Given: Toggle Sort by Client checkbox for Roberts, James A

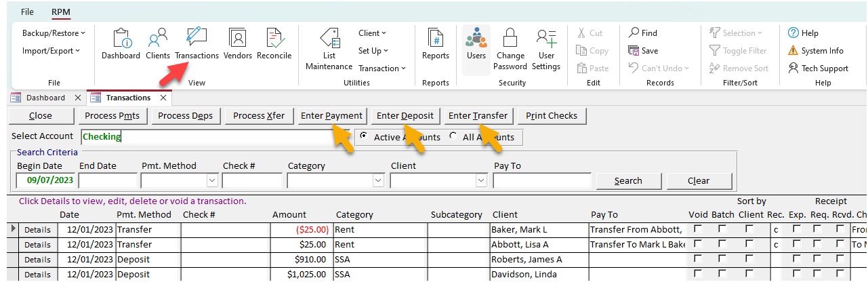Looking at the screenshot, I should point(749,259).
